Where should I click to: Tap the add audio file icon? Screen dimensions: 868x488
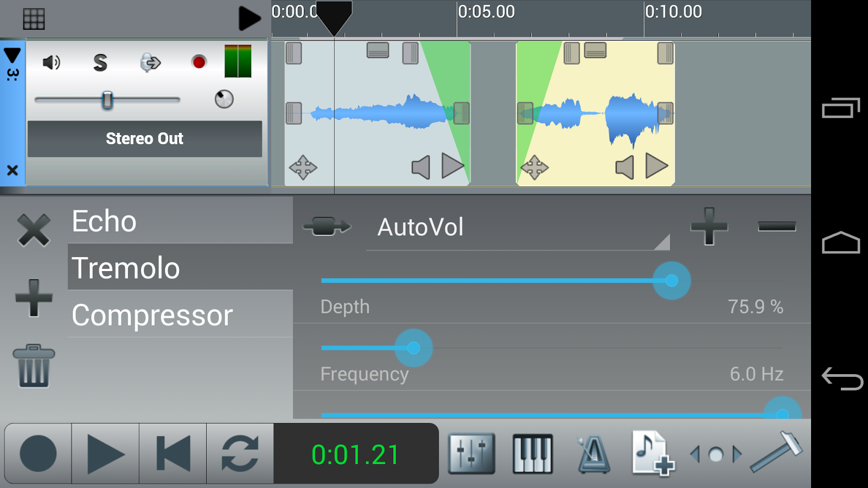pyautogui.click(x=653, y=453)
